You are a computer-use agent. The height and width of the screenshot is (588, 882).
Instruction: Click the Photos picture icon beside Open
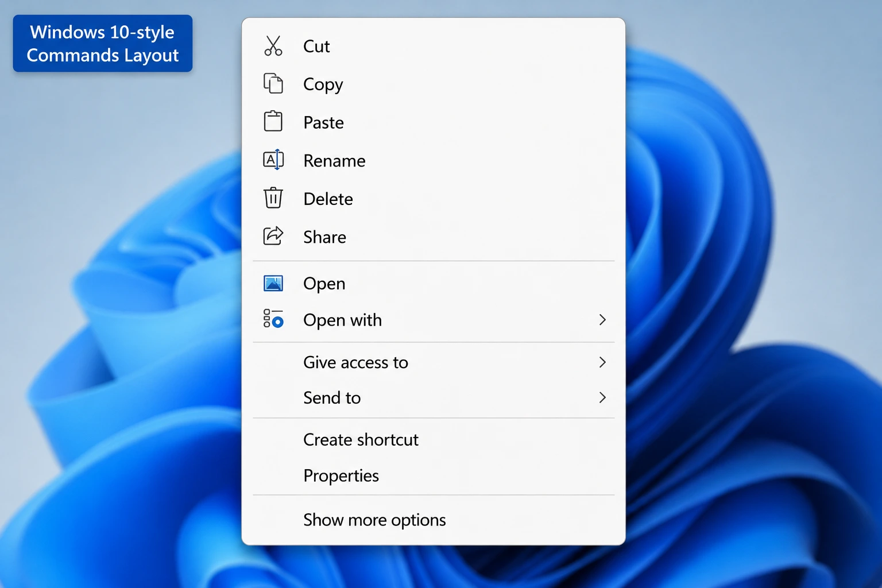click(x=273, y=283)
